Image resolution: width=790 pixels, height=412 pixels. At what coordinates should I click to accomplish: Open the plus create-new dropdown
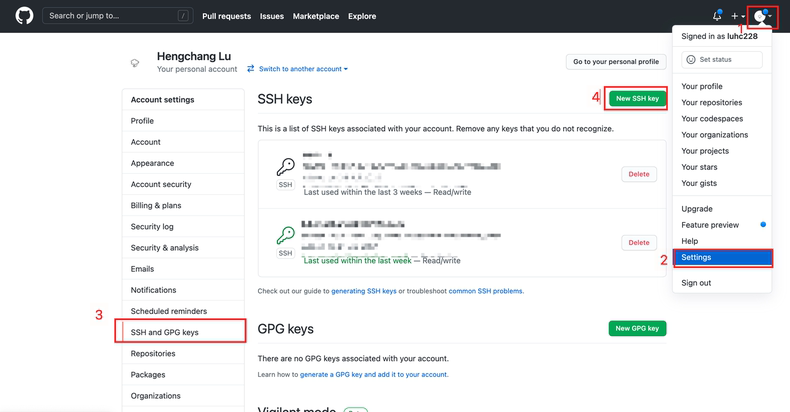tap(738, 16)
